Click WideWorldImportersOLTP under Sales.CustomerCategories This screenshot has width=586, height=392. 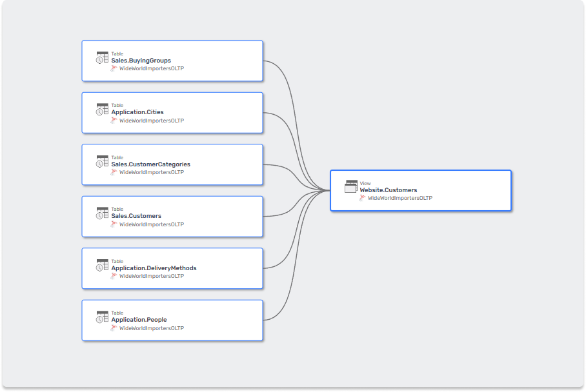(x=152, y=172)
